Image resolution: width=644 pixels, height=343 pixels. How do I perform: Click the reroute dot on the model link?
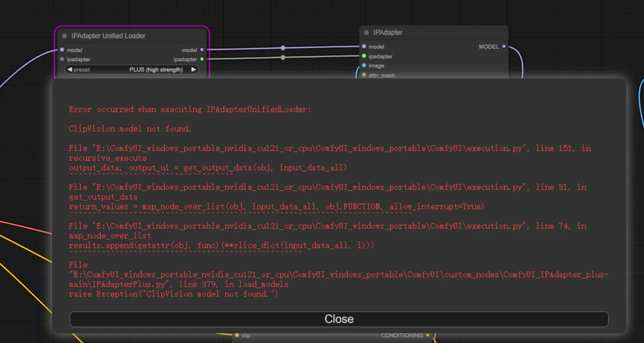283,48
